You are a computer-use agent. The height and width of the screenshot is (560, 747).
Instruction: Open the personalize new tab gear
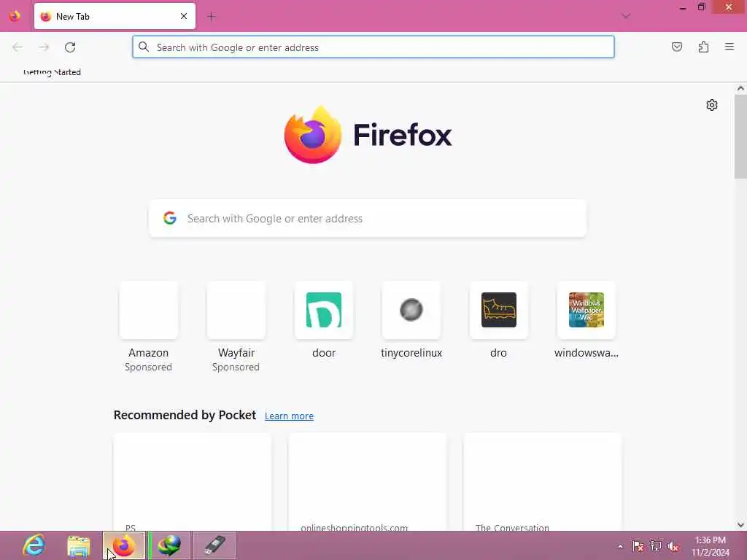click(x=712, y=105)
